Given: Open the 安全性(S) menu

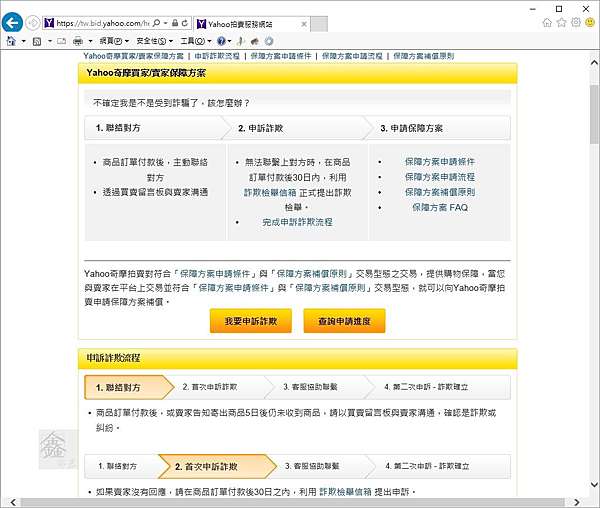Looking at the screenshot, I should [155, 41].
